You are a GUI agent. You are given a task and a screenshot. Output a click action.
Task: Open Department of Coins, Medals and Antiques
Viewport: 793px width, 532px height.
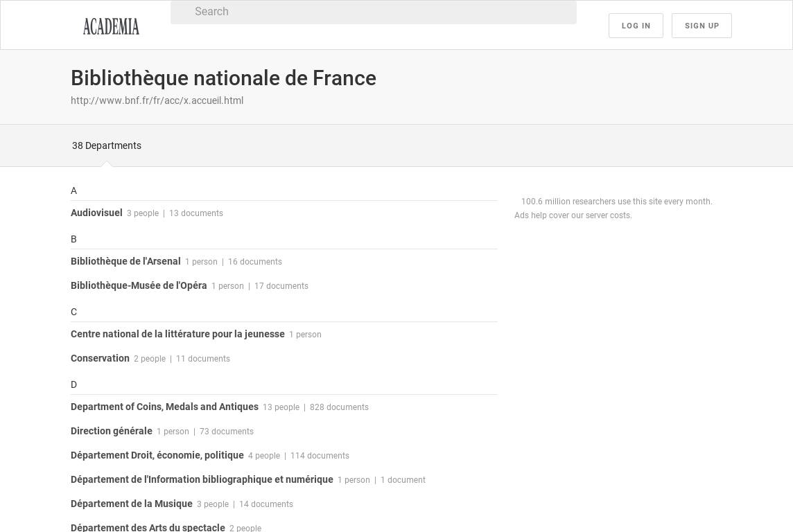[x=164, y=407]
